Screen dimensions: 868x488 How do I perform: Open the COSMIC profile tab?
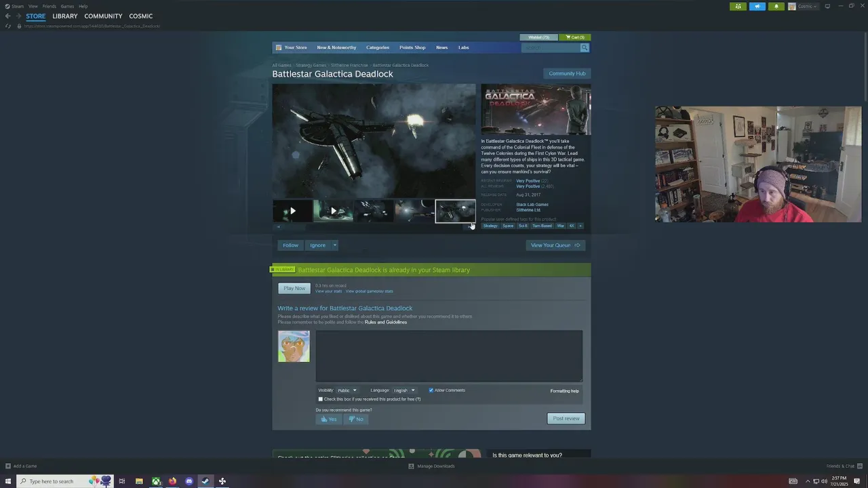pos(141,16)
